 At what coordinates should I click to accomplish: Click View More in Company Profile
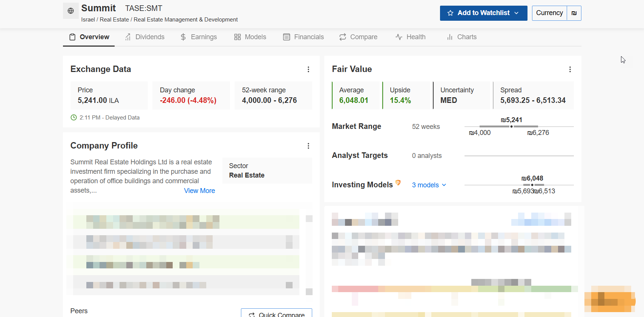[x=199, y=191]
